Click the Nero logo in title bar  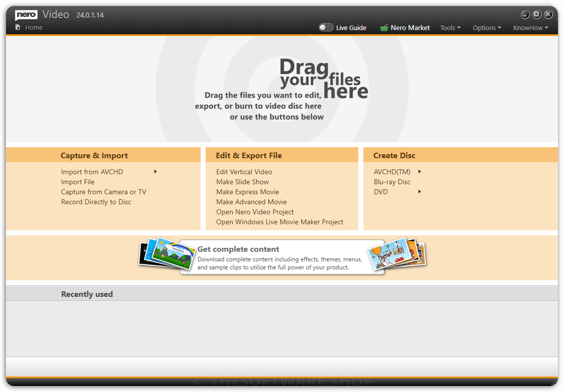[26, 15]
